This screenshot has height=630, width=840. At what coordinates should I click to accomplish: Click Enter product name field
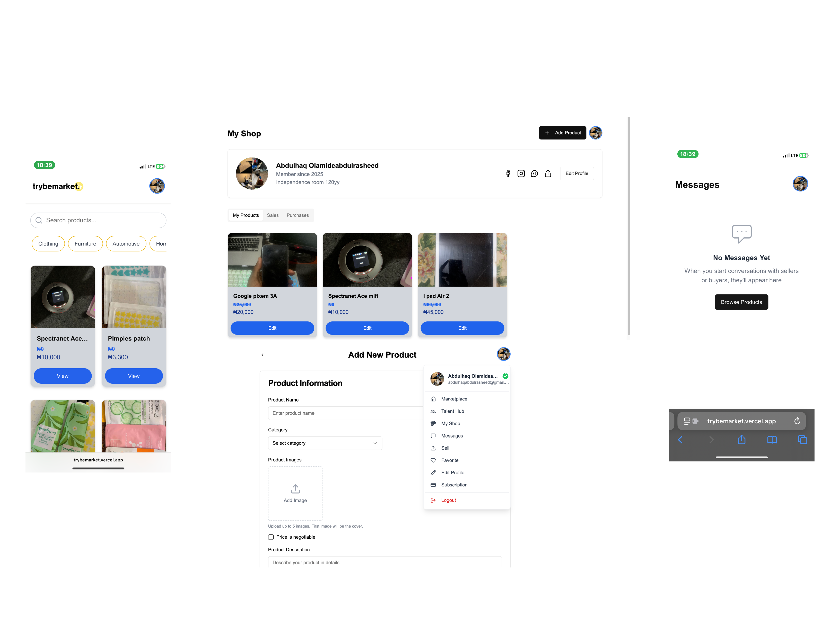click(346, 413)
